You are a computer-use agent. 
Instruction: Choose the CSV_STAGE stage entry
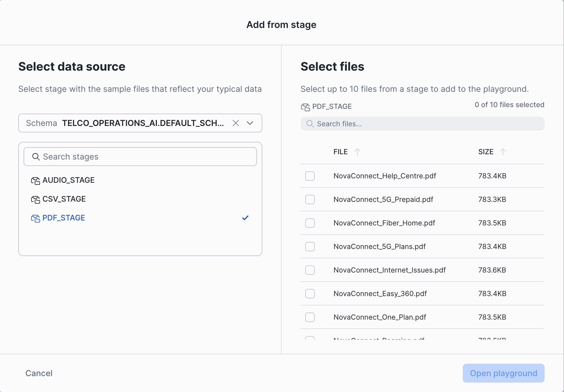point(64,199)
